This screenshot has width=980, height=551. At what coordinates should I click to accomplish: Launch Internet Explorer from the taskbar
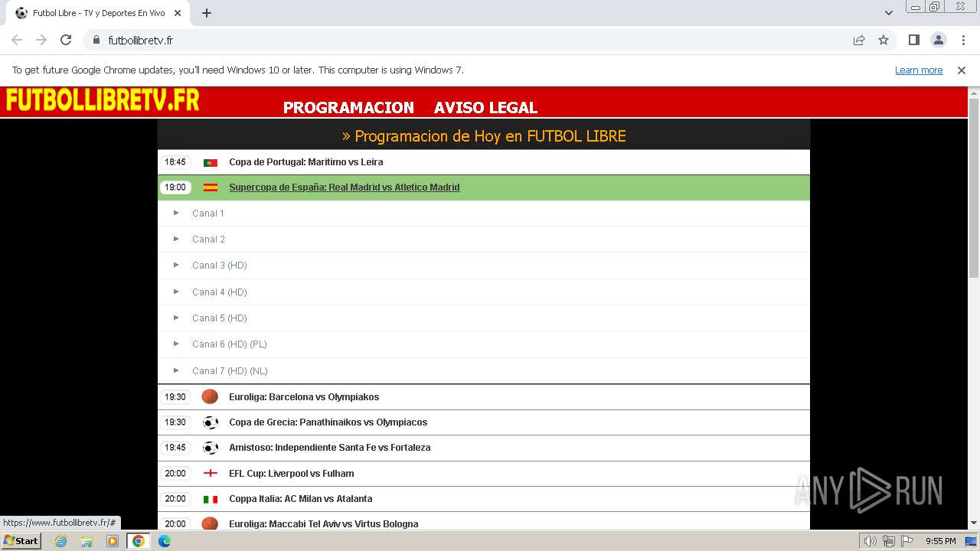click(x=61, y=541)
